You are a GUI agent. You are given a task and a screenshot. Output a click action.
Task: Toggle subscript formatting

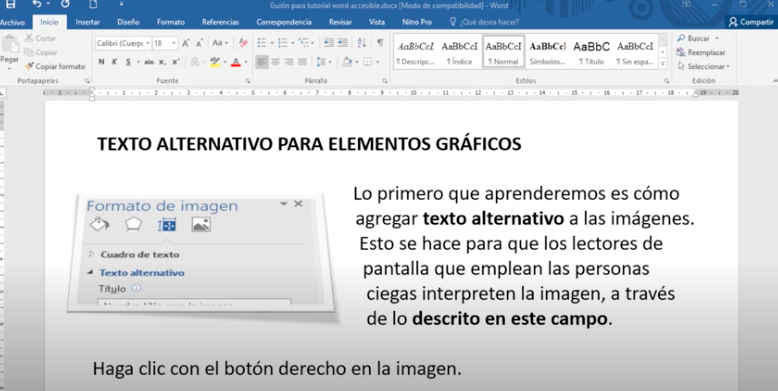coord(162,62)
